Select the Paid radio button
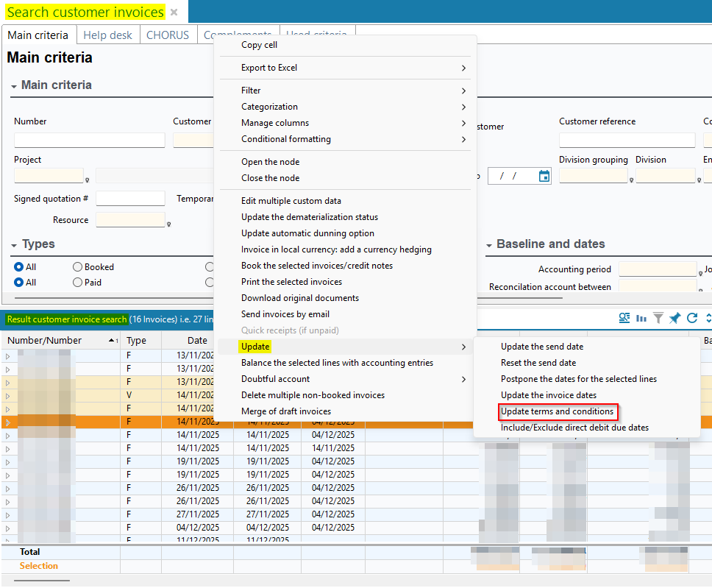The image size is (712, 588). pos(77,282)
